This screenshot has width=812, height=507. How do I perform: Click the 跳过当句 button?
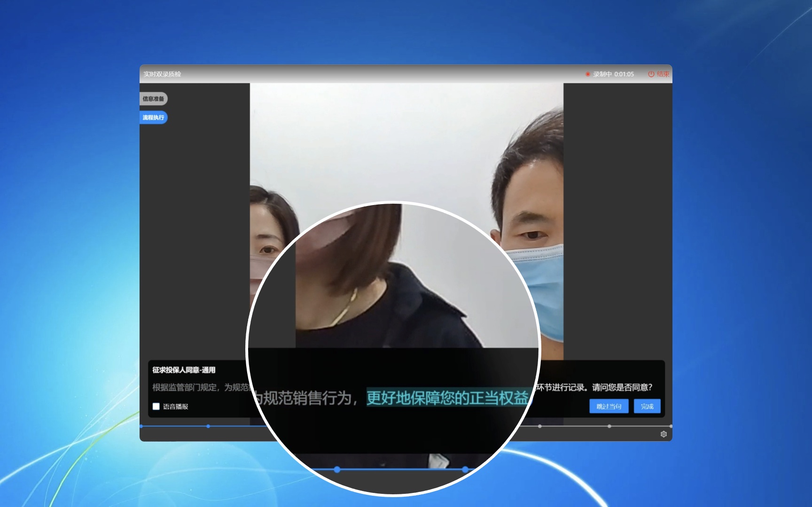click(609, 406)
